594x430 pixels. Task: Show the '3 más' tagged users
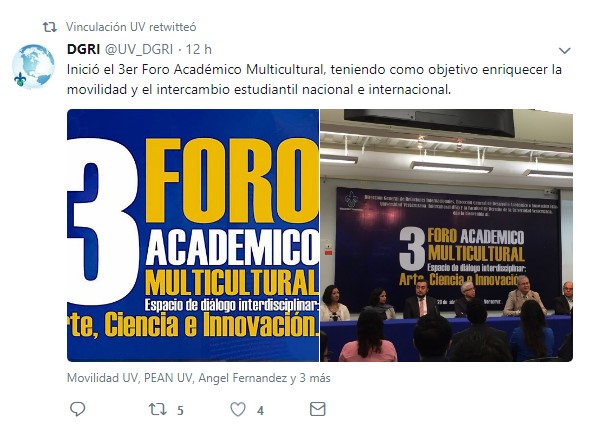315,378
